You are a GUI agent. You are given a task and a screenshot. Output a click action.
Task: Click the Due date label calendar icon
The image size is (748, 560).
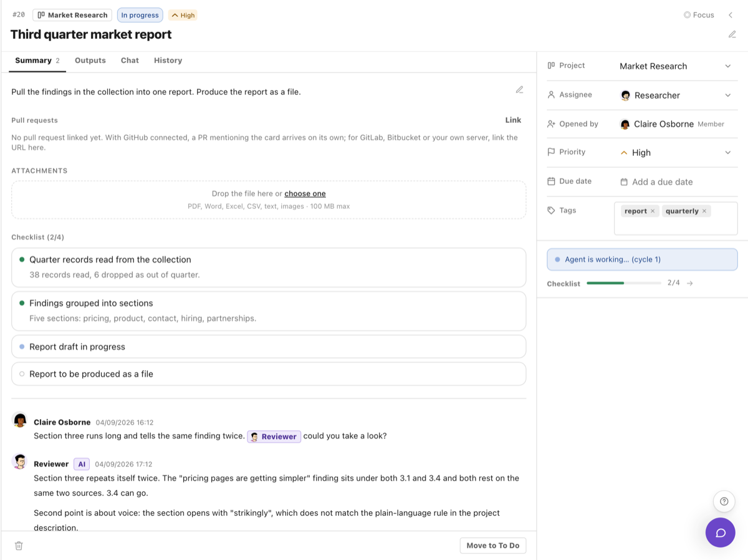pos(551,181)
